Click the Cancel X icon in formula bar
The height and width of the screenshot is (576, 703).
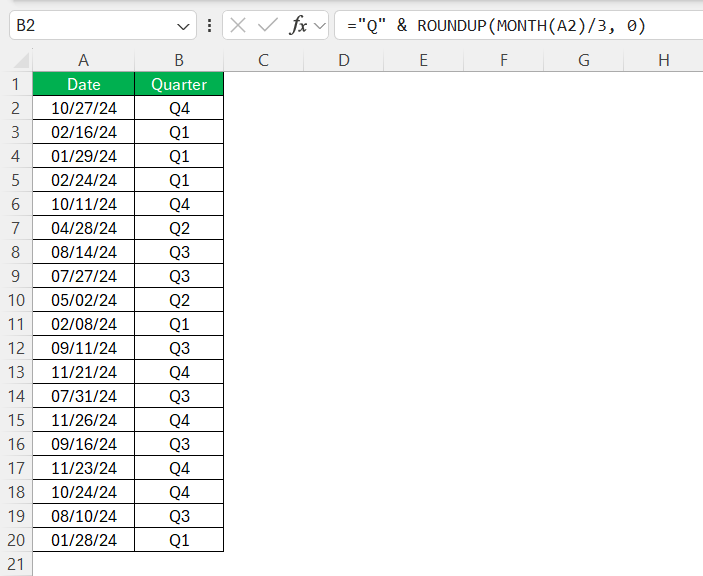[238, 26]
